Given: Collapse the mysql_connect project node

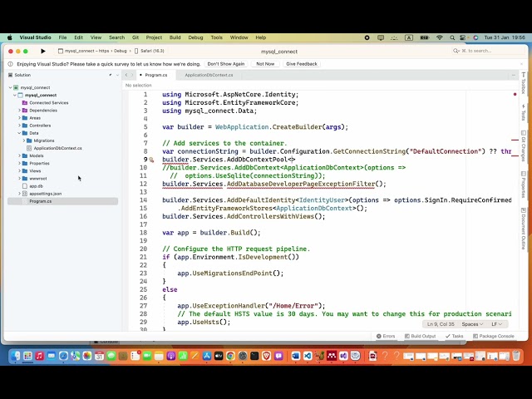Looking at the screenshot, I should 15,96.
